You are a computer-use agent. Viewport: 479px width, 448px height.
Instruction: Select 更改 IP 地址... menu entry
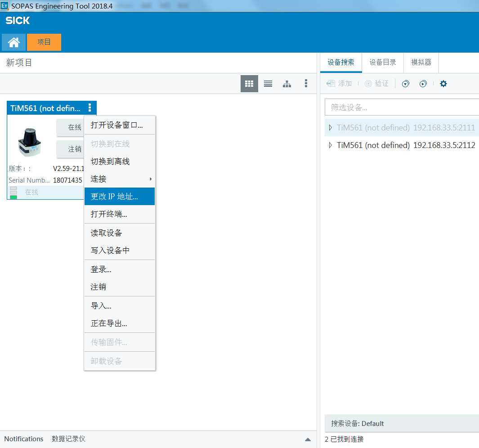pyautogui.click(x=120, y=197)
